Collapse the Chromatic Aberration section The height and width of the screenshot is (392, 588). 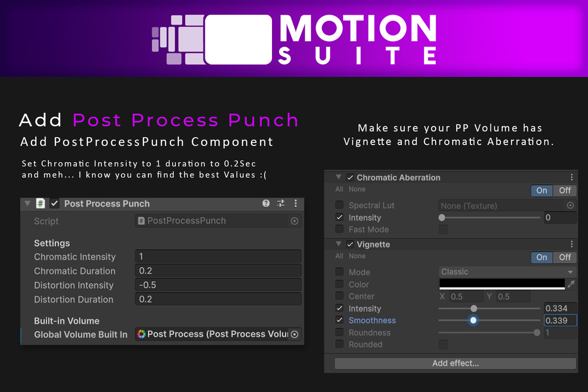click(x=339, y=177)
